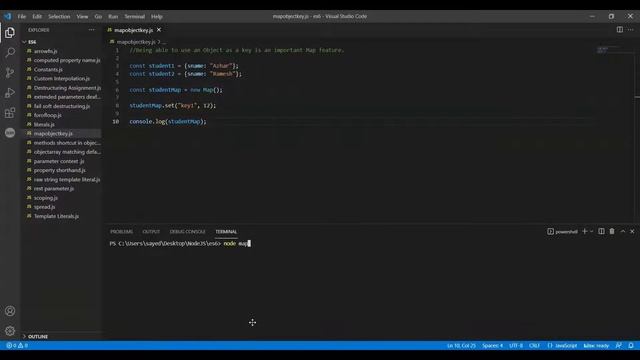Change file encoding UTF-8
The width and height of the screenshot is (640, 360).
point(516,345)
